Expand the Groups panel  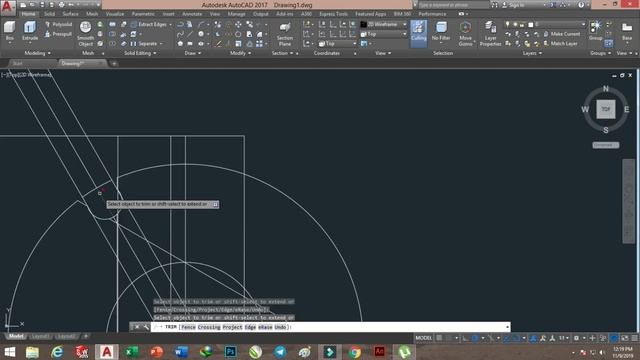600,53
